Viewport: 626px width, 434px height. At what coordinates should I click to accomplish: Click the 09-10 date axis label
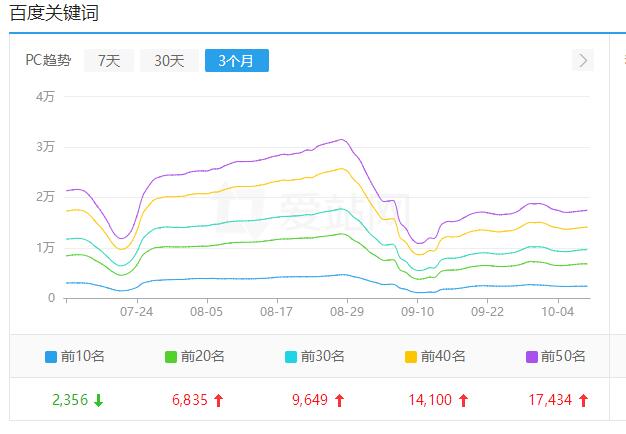click(x=418, y=312)
